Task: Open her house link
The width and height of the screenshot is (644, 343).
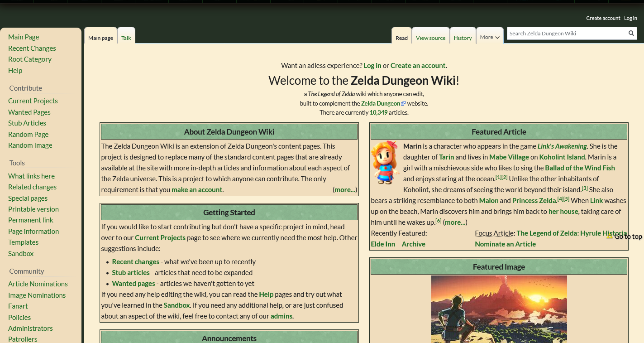Action: 563,211
